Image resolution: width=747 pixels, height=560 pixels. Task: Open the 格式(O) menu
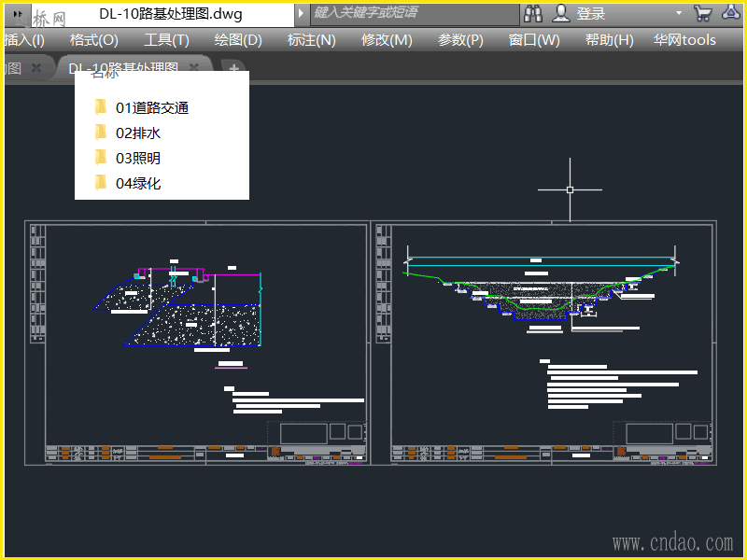94,40
